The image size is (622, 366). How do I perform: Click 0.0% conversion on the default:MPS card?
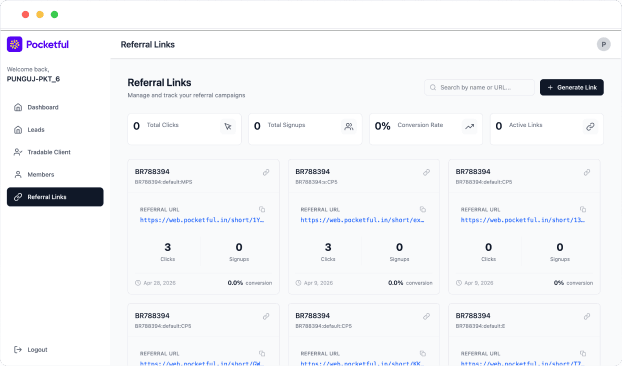pos(250,283)
